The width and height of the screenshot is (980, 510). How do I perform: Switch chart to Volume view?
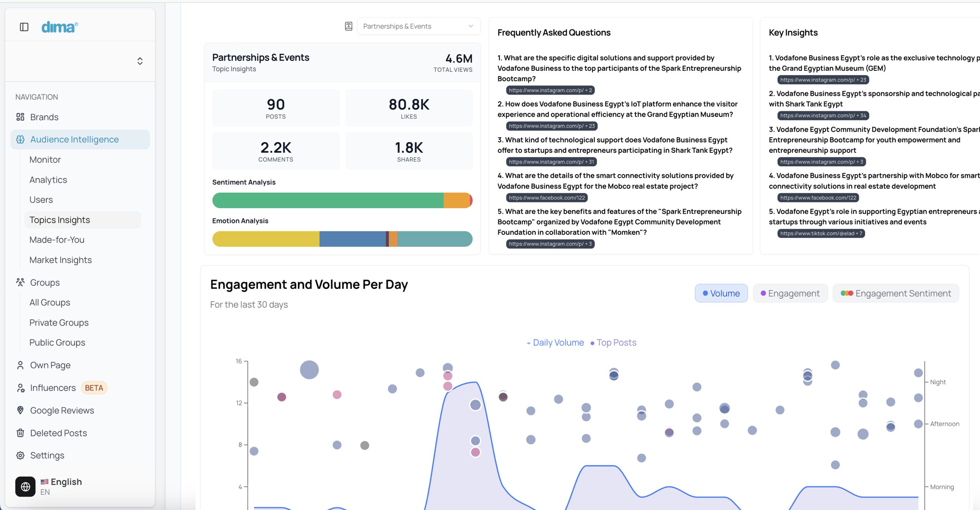pos(721,293)
